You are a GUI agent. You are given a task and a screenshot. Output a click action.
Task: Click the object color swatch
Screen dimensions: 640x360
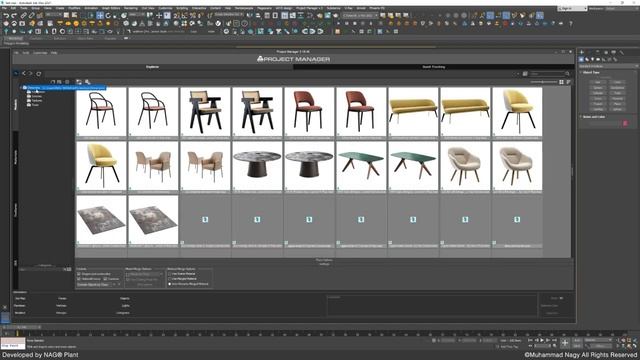pos(625,123)
